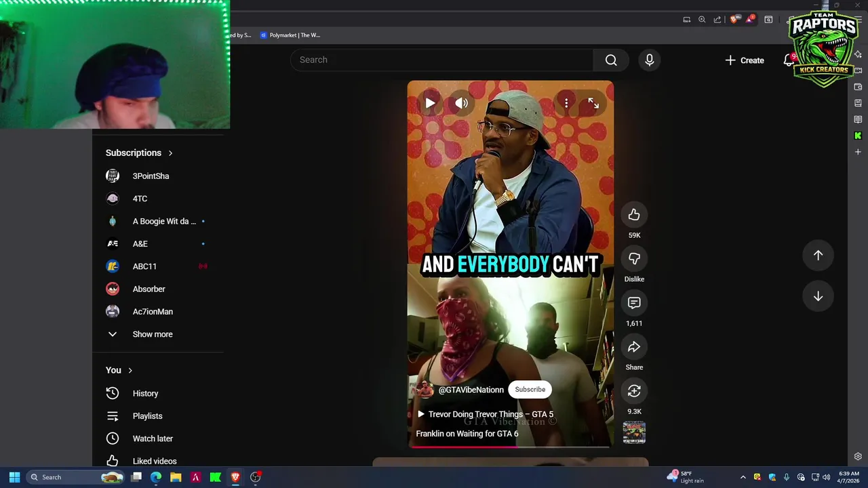Open the @GTAVibeNationn channel link

pyautogui.click(x=471, y=390)
